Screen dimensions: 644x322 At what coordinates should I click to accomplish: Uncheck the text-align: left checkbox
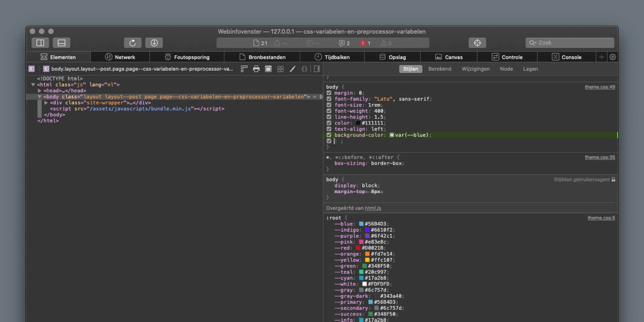tap(329, 129)
